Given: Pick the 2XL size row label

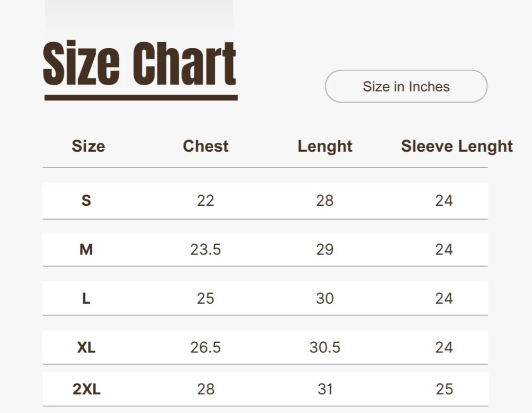Looking at the screenshot, I should click(86, 389).
